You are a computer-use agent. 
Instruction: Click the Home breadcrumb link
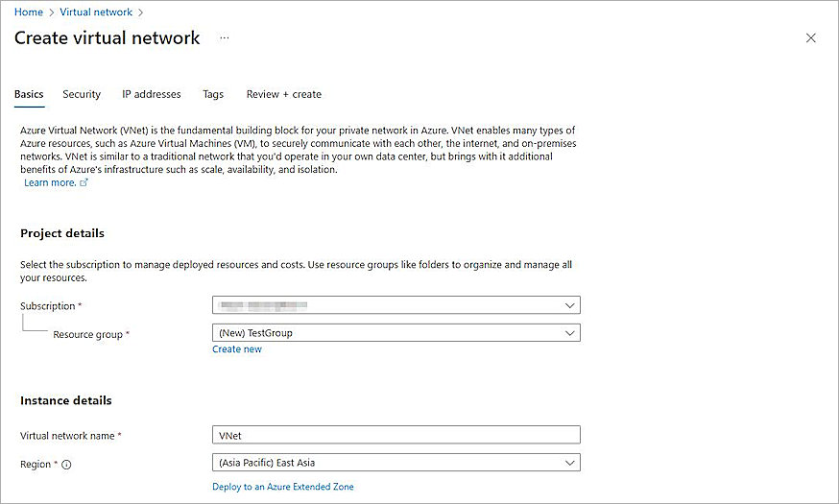(28, 12)
